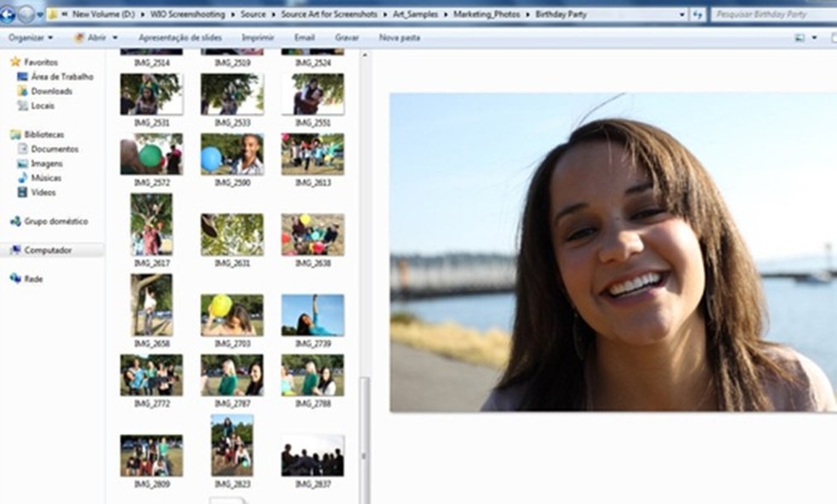Click the file list scrollbar thumb
837x504 pixels.
pyautogui.click(x=365, y=440)
